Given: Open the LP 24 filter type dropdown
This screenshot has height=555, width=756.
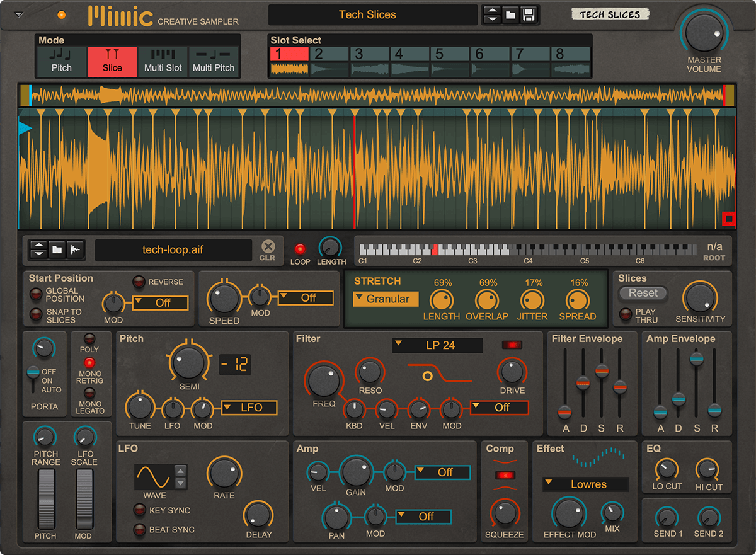Looking at the screenshot, I should [x=437, y=345].
